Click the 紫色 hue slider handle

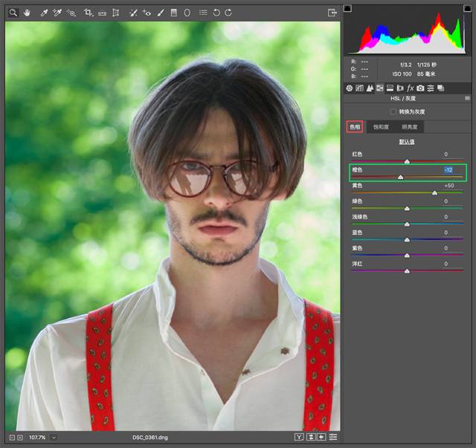coord(407,256)
